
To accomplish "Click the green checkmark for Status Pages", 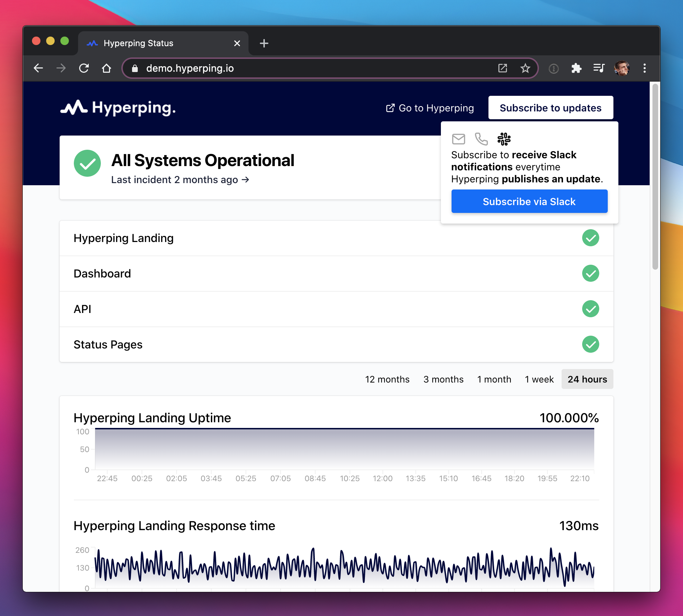I will point(591,344).
